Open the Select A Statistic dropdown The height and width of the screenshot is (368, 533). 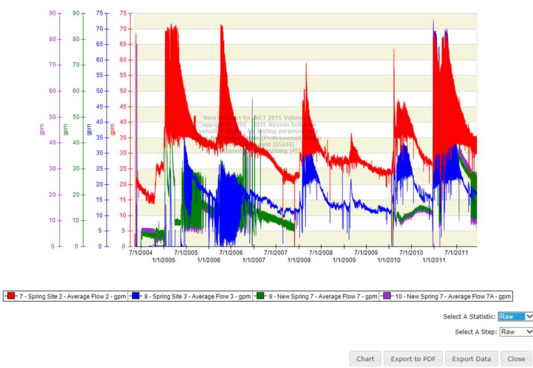click(x=515, y=316)
